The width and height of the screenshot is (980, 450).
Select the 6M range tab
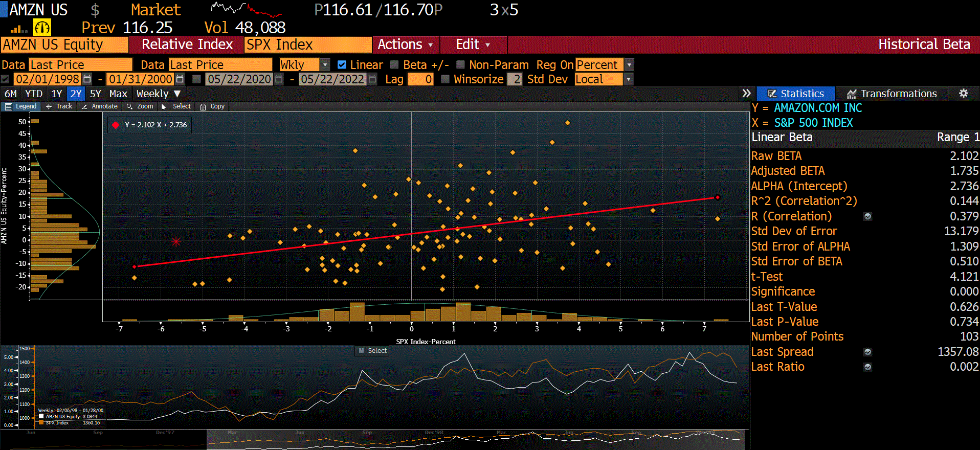[11, 94]
